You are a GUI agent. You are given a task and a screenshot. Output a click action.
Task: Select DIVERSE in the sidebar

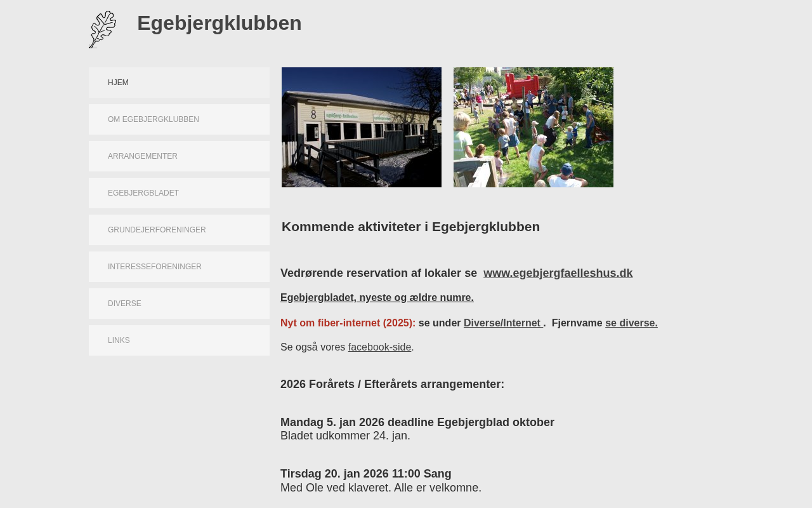point(179,304)
